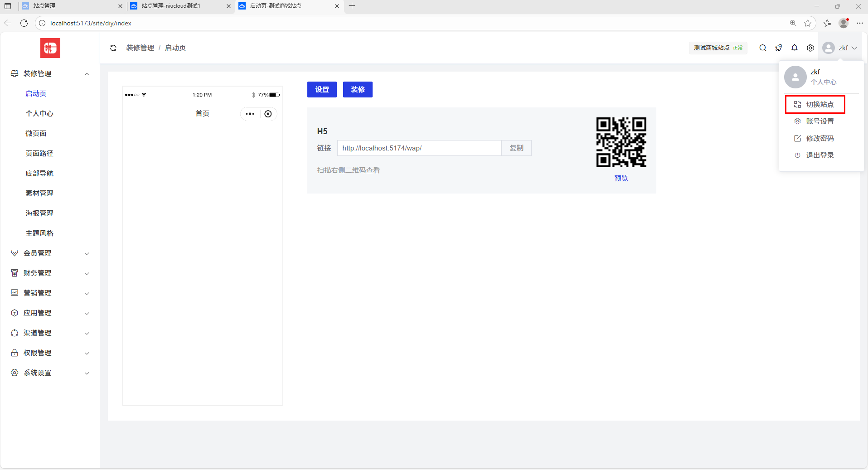Click the header settings gear icon
Viewport: 868px width, 470px height.
point(810,48)
